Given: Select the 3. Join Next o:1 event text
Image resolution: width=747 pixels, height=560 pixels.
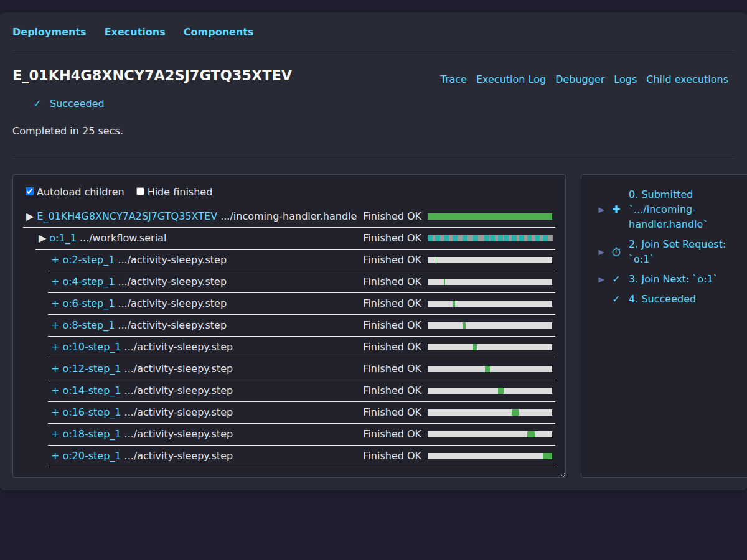Looking at the screenshot, I should tap(673, 279).
